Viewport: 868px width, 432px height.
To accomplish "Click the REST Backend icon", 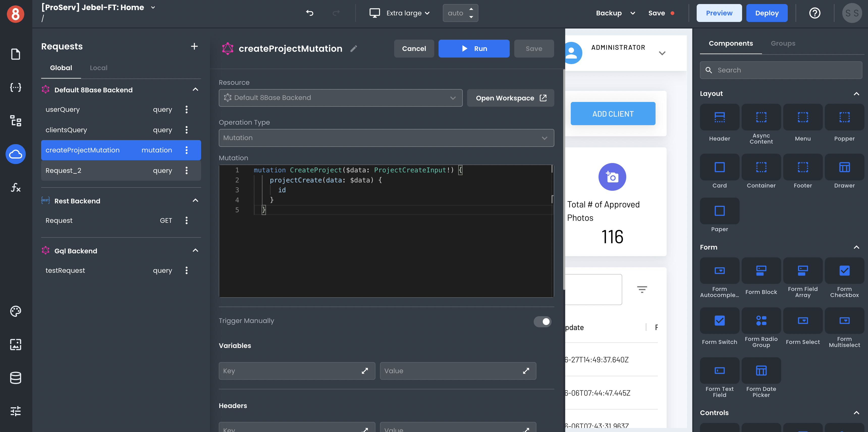I will [x=45, y=201].
